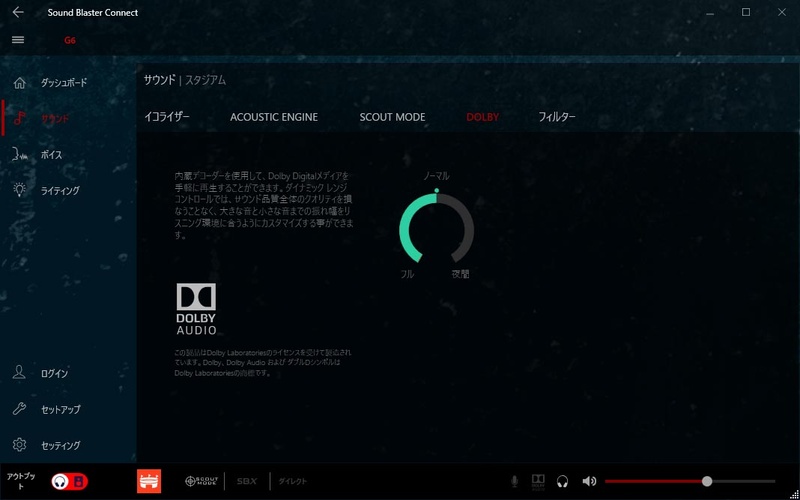Click the ログイン label
Viewport: 800px width, 500px height.
pos(55,373)
